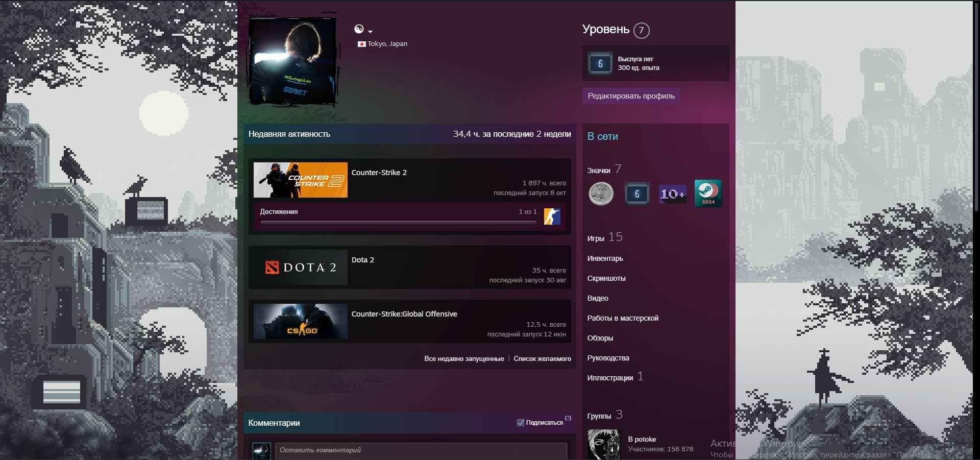980x460 pixels.
Task: Click the Выслуга лет badge text
Action: tap(635, 59)
